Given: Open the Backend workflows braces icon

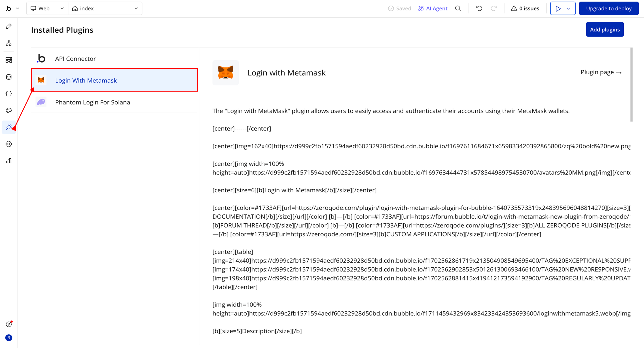Looking at the screenshot, I should pos(9,94).
